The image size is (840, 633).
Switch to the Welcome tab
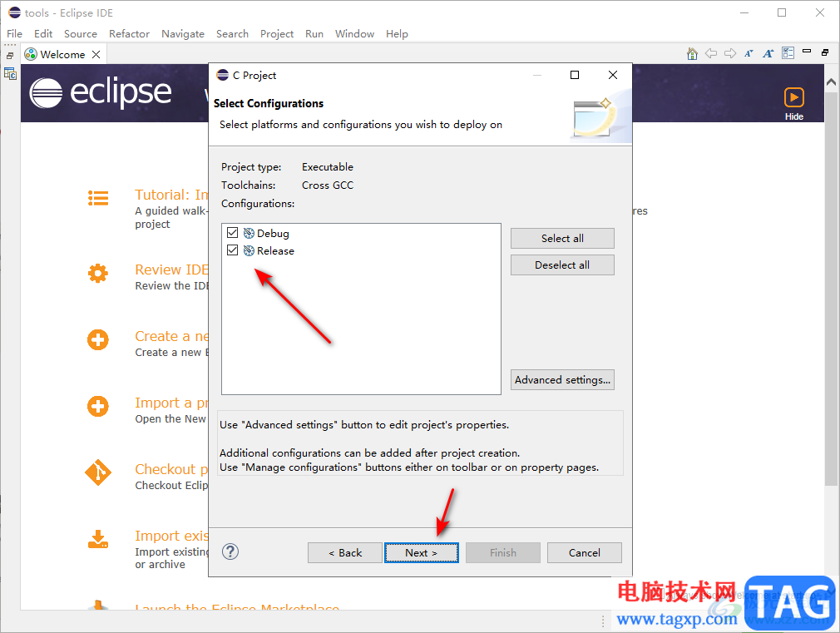62,55
